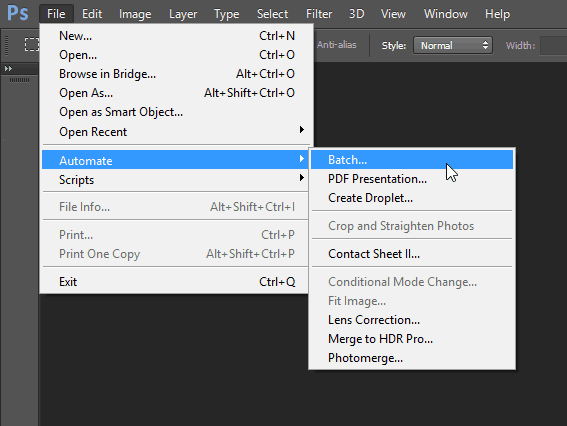Click the Width input field
567x426 pixels.
(553, 46)
